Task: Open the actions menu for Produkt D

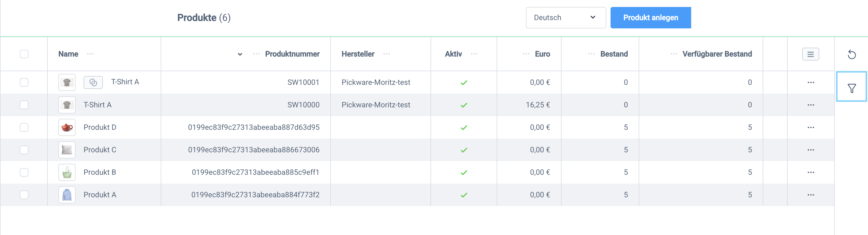Action: point(810,128)
